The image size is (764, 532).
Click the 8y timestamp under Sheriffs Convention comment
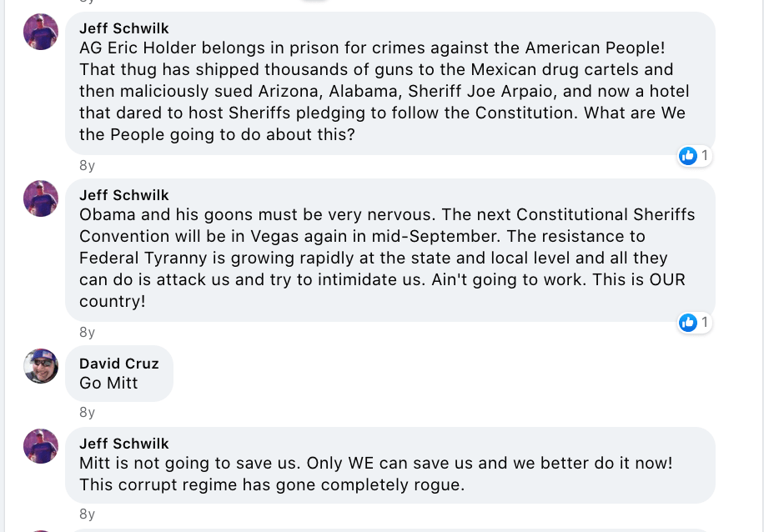point(88,332)
